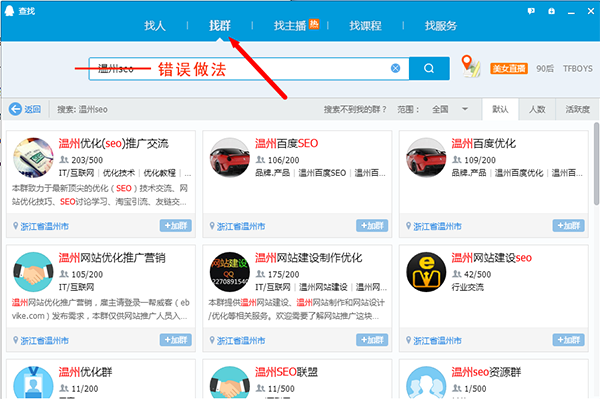Screen dimensions: 600x399
Task: Open group title 温州网站建设seo
Action: pos(491,258)
